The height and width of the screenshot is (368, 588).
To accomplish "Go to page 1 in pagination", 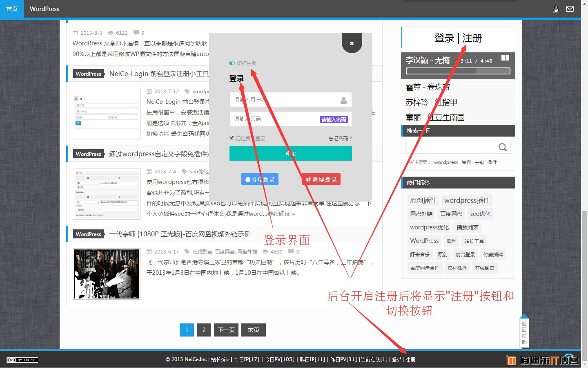I will click(x=187, y=330).
